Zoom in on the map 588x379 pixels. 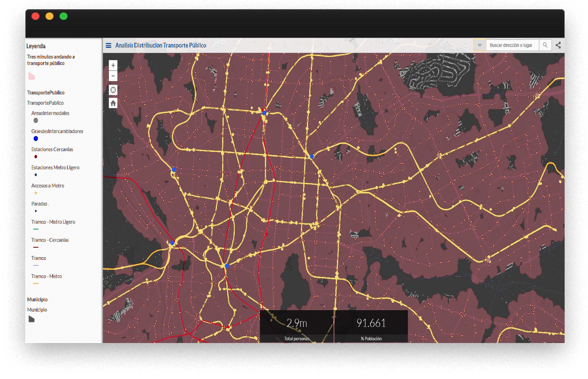[x=113, y=65]
